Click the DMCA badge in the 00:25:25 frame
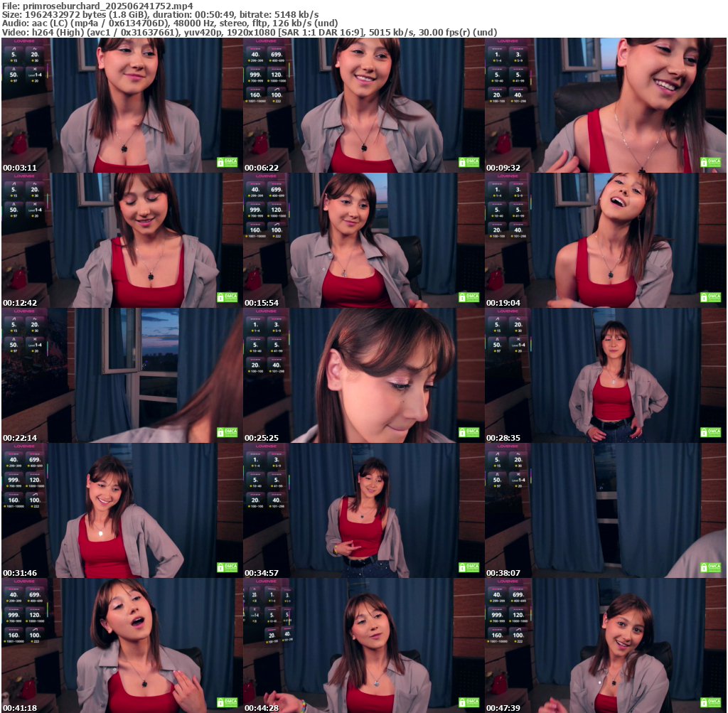This screenshot has width=728, height=713. [x=469, y=432]
